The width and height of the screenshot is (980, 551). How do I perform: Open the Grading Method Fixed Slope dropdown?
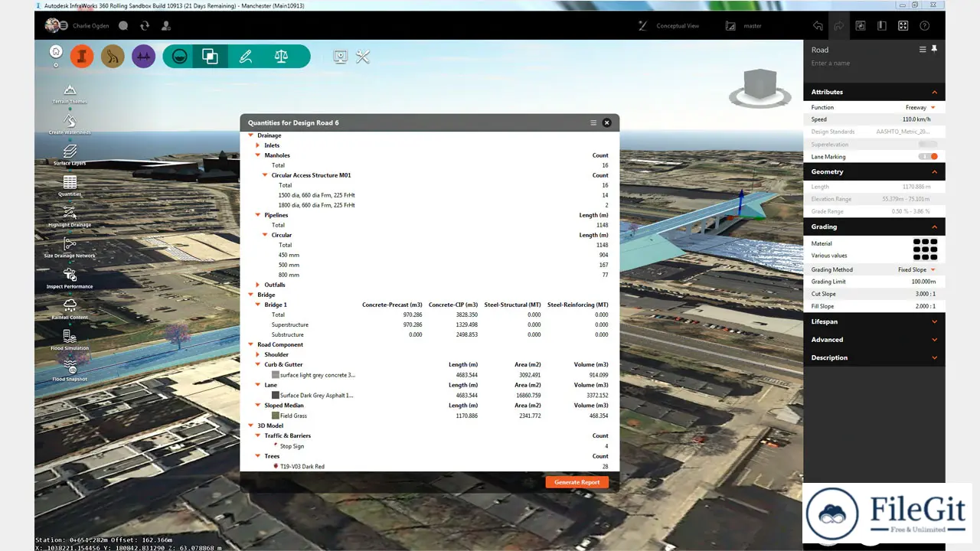tap(916, 269)
